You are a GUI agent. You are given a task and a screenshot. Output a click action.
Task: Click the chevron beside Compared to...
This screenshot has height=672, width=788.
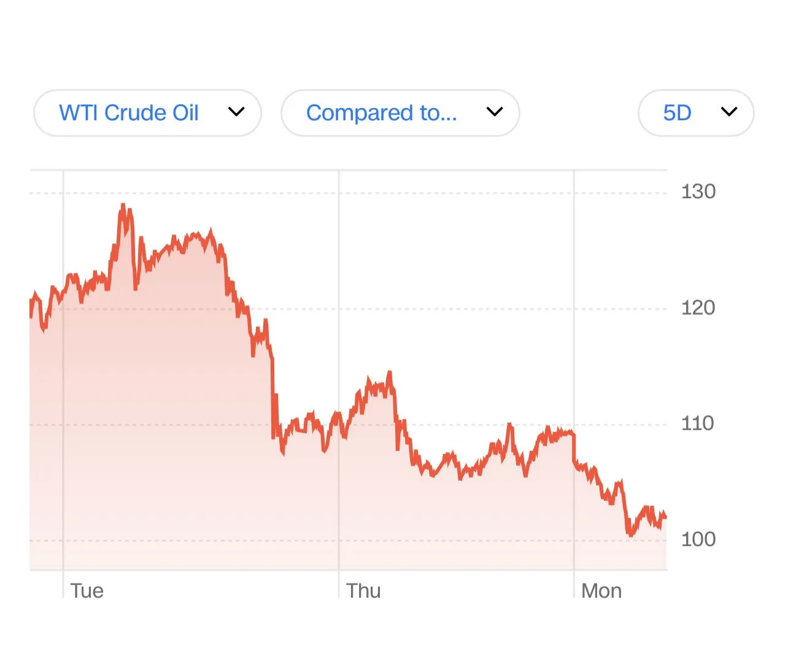495,112
